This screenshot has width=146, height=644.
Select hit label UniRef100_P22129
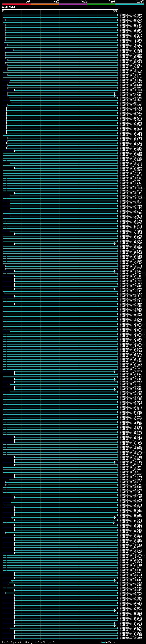click(x=131, y=422)
